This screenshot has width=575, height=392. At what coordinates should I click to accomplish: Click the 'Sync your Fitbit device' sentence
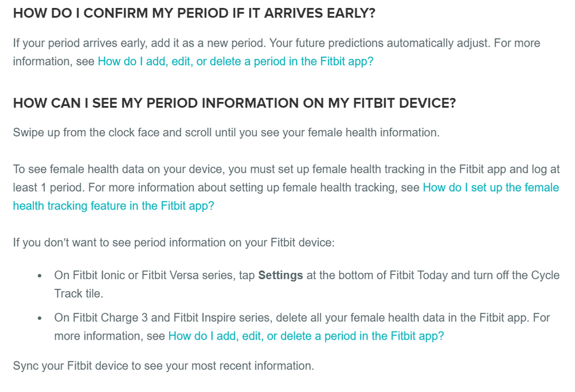pyautogui.click(x=163, y=366)
